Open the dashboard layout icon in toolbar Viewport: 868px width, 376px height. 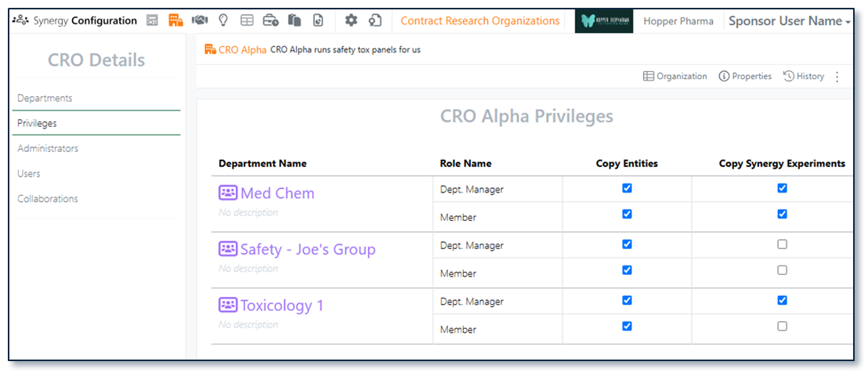152,21
